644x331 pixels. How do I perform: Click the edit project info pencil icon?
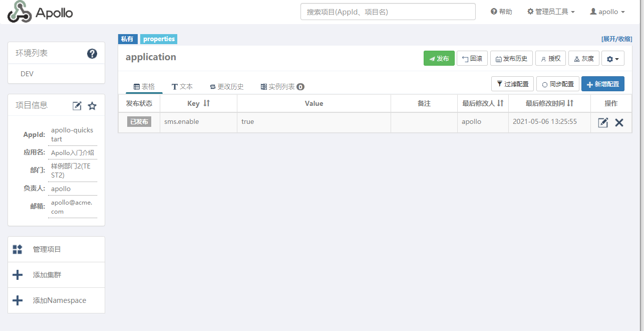(77, 106)
